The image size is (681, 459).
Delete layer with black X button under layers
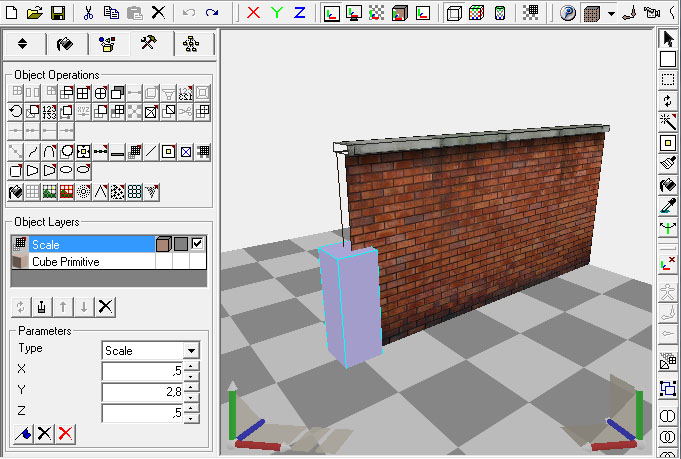pos(105,306)
